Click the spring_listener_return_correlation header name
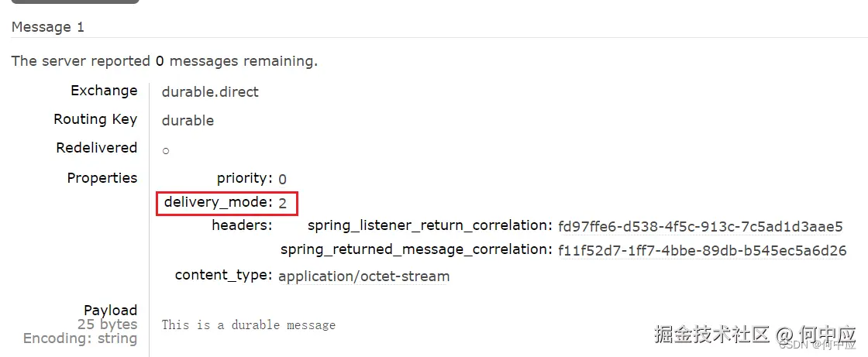Screen dimensions: 868x357 point(429,225)
